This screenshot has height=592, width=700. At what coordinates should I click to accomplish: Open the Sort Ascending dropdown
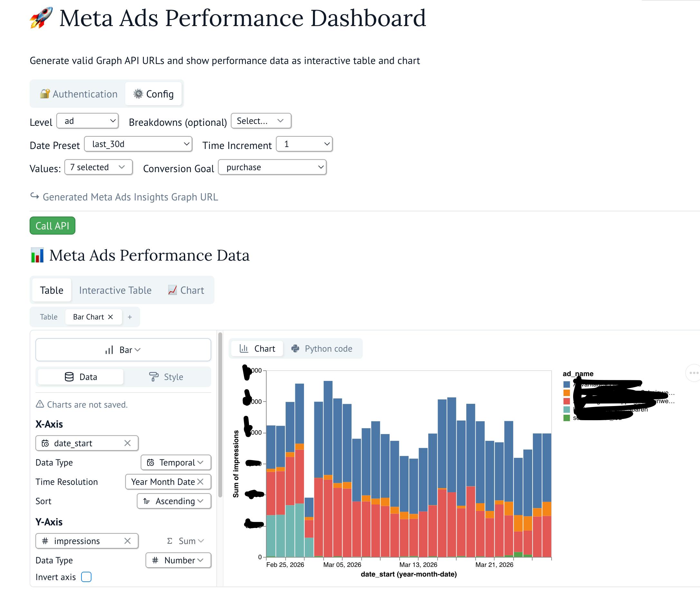[x=174, y=501]
